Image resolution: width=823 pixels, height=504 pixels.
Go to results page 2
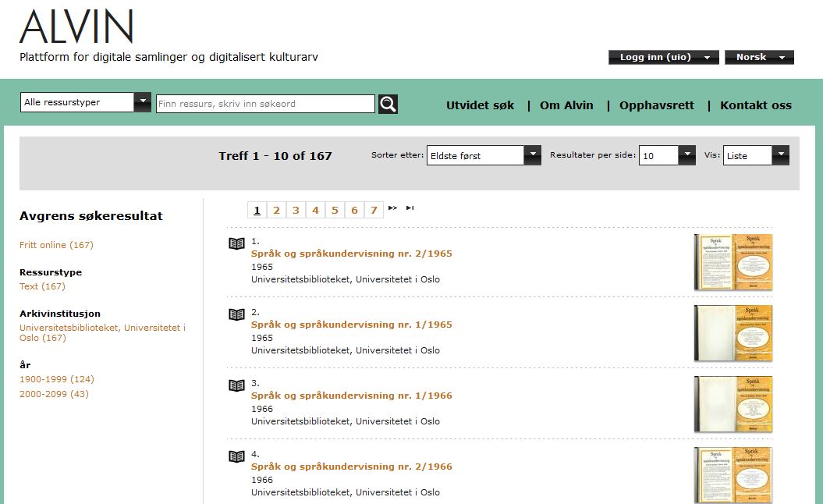(x=277, y=210)
